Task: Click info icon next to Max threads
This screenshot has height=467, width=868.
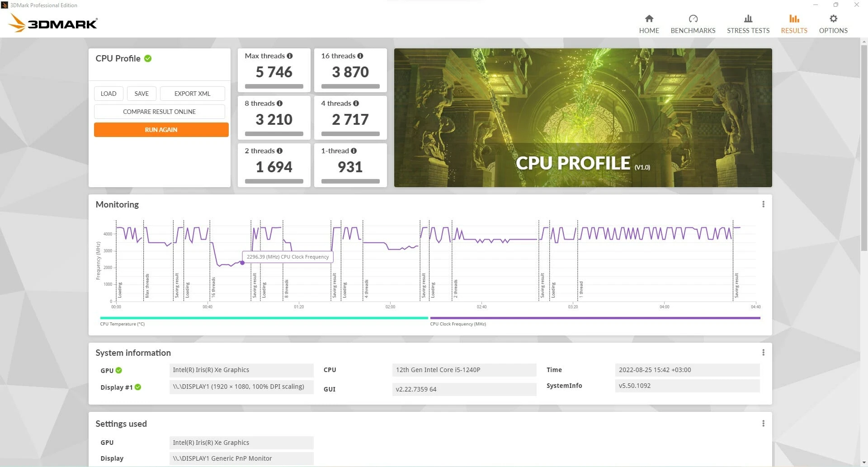Action: pyautogui.click(x=290, y=56)
